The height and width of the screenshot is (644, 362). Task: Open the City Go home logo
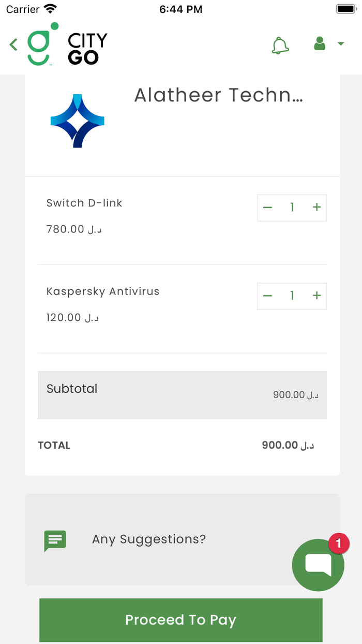point(67,45)
